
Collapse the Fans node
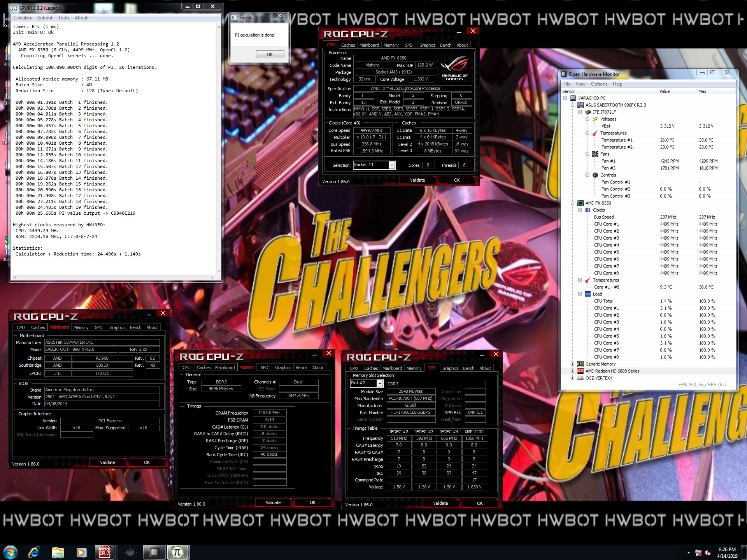(587, 154)
